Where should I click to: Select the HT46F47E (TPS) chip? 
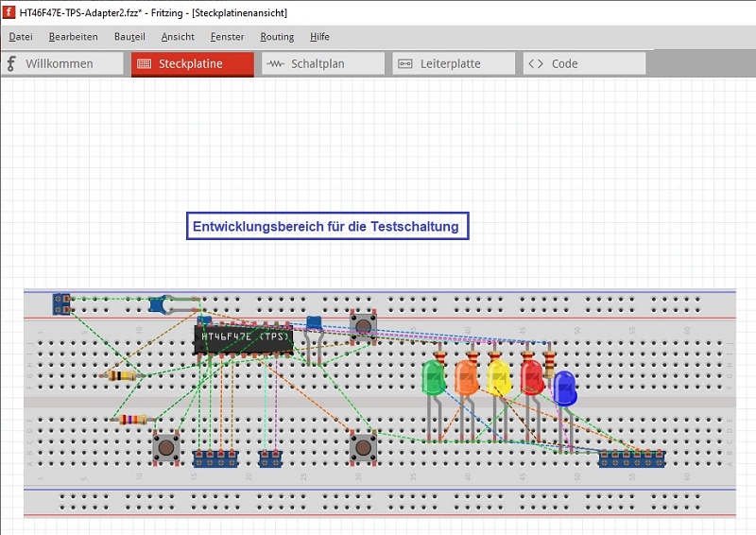tap(244, 339)
